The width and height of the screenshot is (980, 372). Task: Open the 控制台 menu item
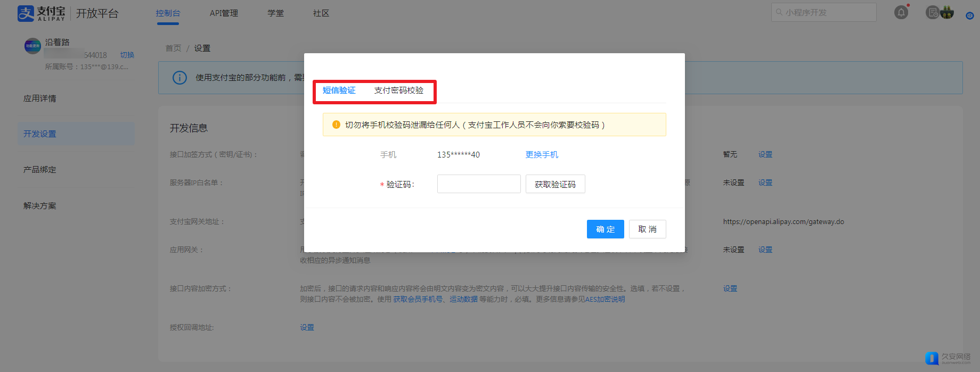168,13
